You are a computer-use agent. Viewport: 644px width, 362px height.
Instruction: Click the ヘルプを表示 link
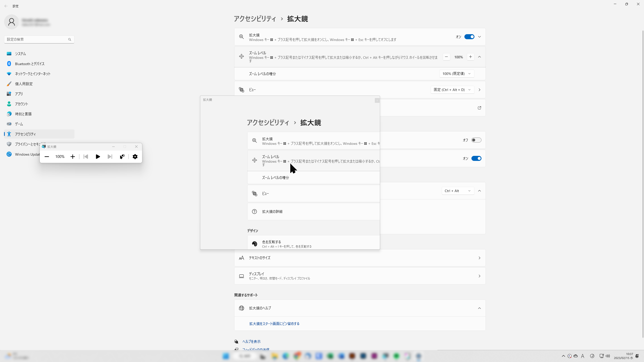coord(251,341)
